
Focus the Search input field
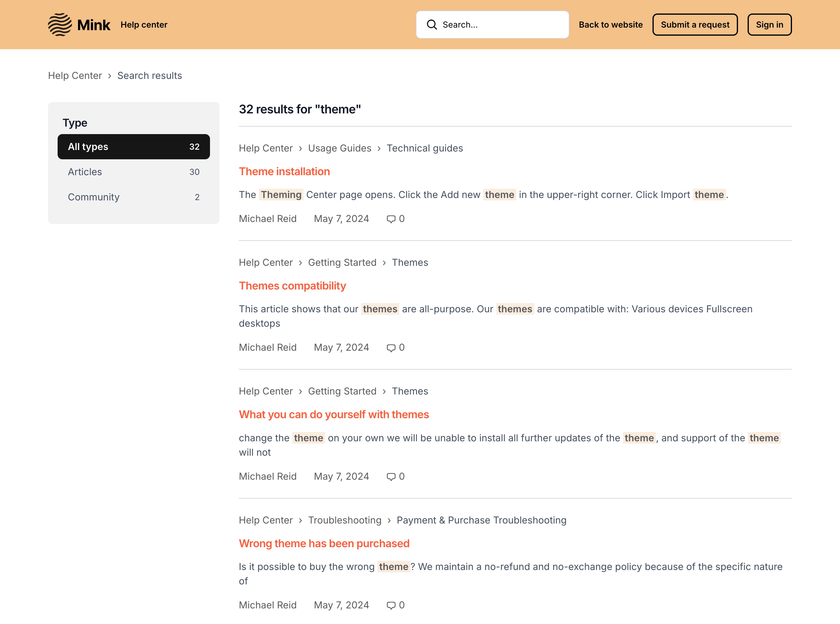[493, 25]
